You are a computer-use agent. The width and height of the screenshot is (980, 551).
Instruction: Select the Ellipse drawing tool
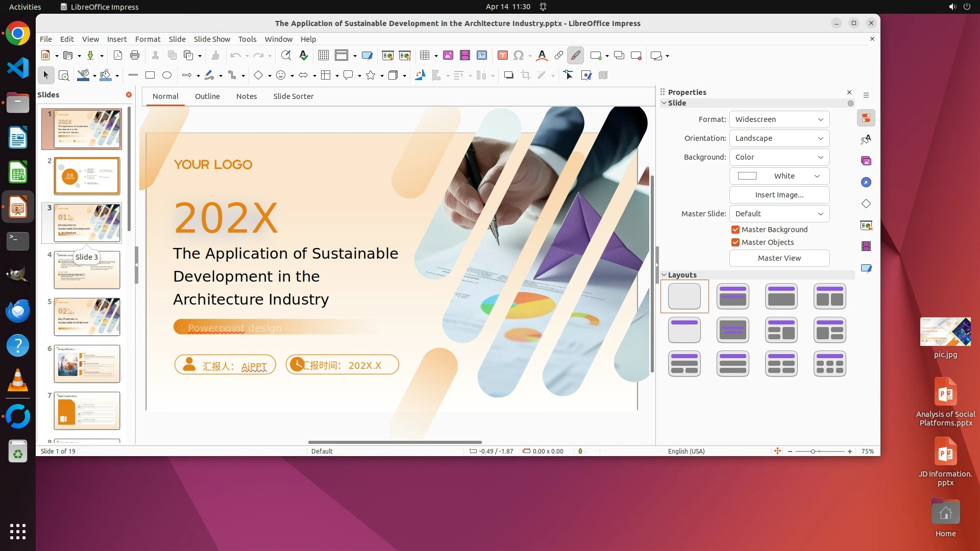[167, 76]
